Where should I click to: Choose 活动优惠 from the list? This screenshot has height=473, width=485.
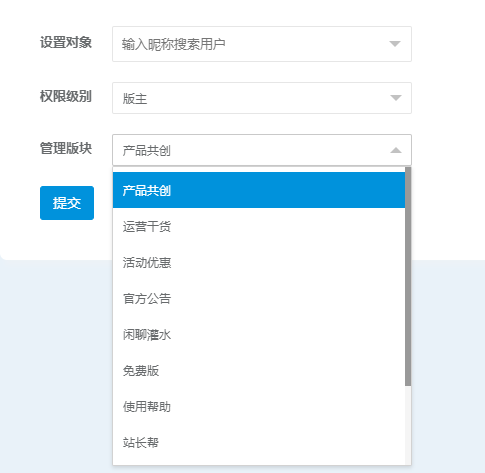point(259,262)
